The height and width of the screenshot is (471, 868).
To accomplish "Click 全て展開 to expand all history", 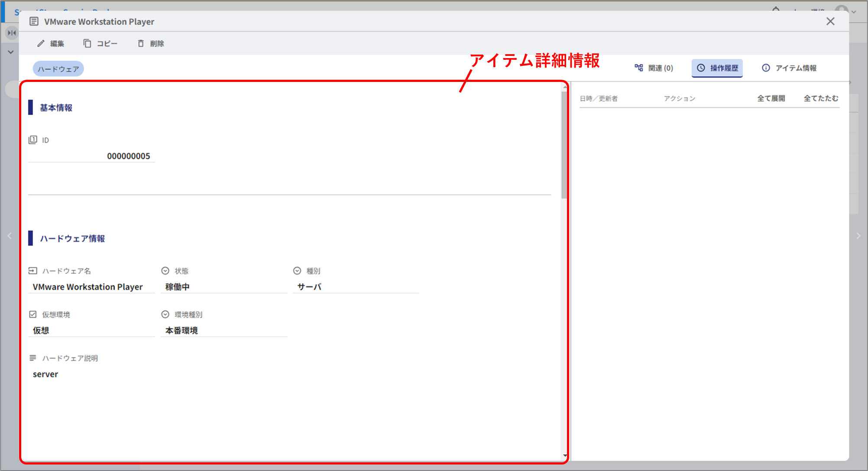I will point(771,98).
